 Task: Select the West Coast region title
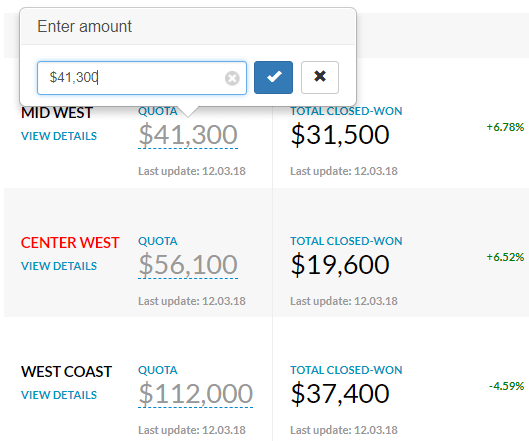pos(66,372)
